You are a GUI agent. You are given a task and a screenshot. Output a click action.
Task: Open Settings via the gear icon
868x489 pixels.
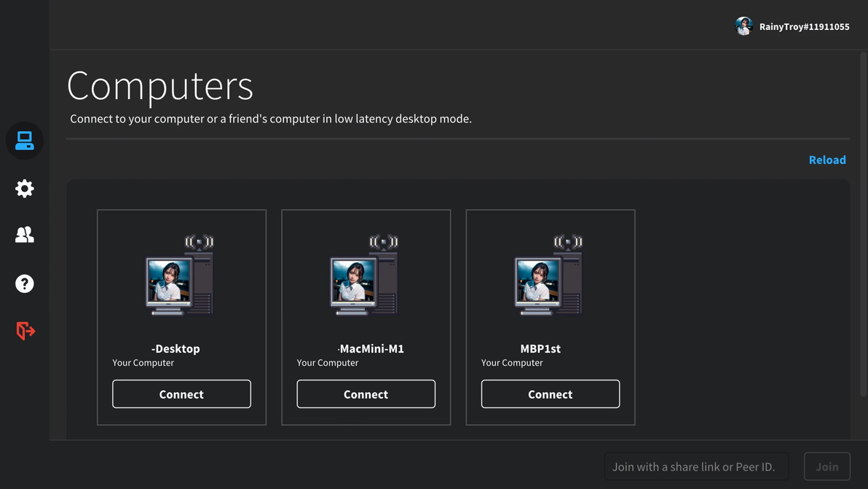point(25,189)
